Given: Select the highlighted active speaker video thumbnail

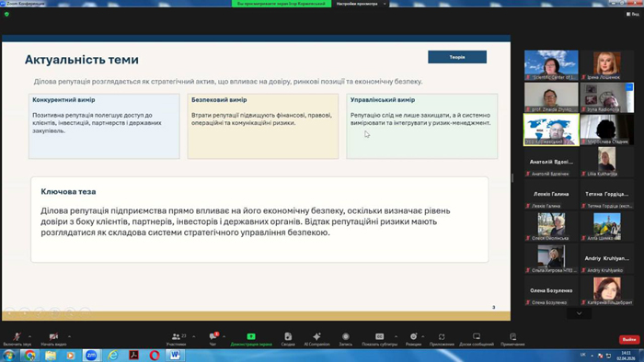Looking at the screenshot, I should click(x=551, y=130).
